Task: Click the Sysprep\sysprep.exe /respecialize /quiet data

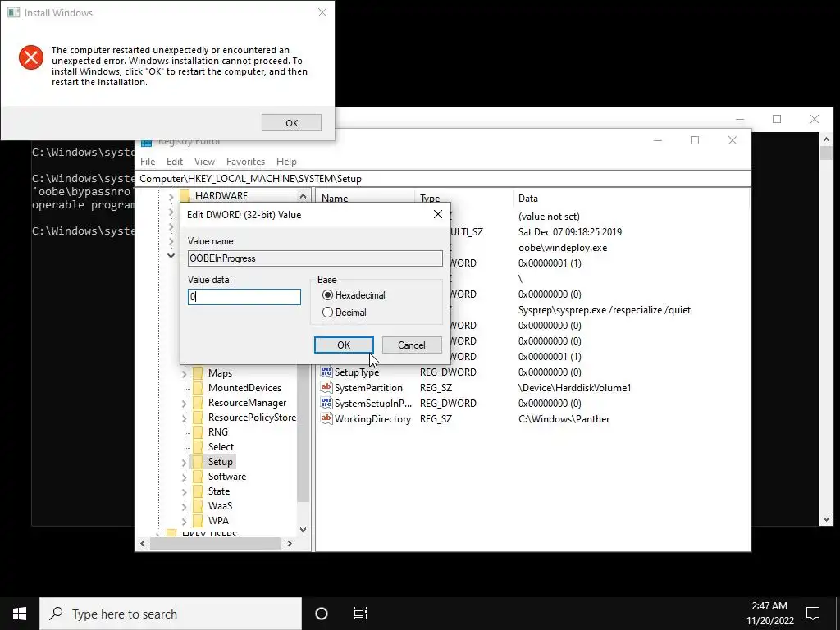Action: [x=605, y=309]
